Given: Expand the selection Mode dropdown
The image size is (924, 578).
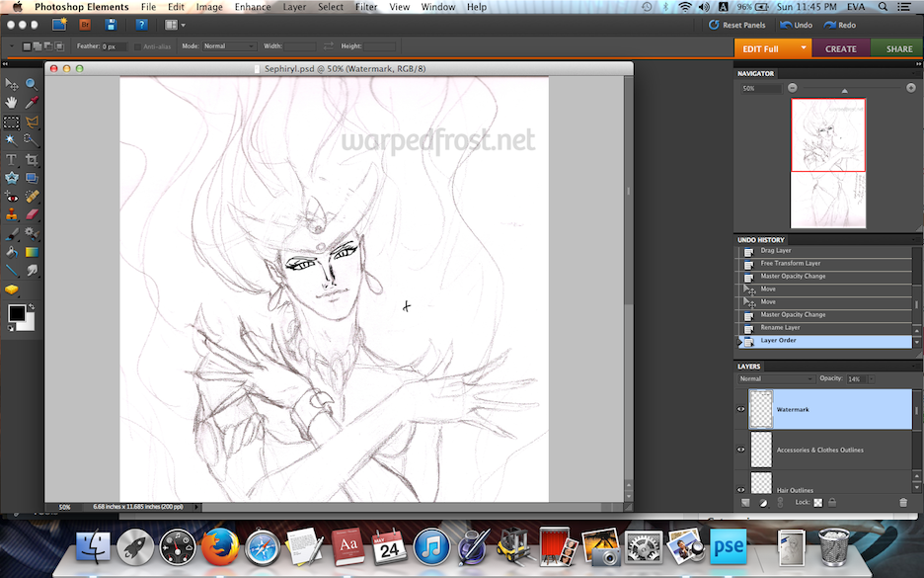Looking at the screenshot, I should coord(229,46).
